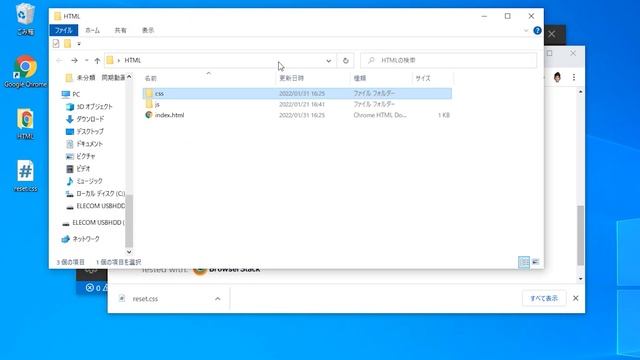
Task: Close the Chrome download bar
Action: click(576, 298)
